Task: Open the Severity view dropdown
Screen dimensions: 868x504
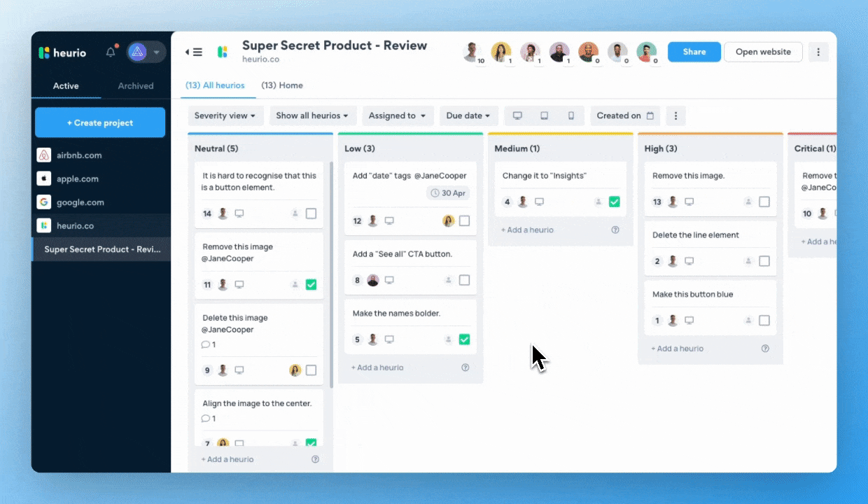Action: click(225, 115)
